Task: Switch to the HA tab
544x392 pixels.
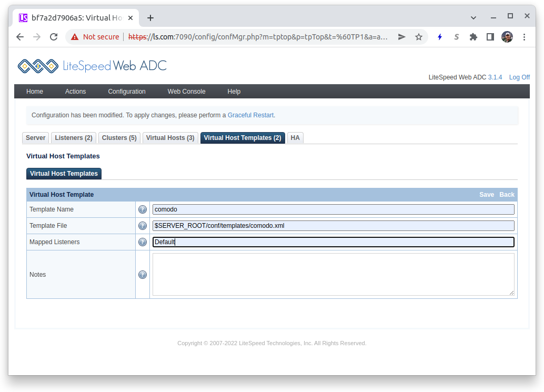Action: (295, 138)
